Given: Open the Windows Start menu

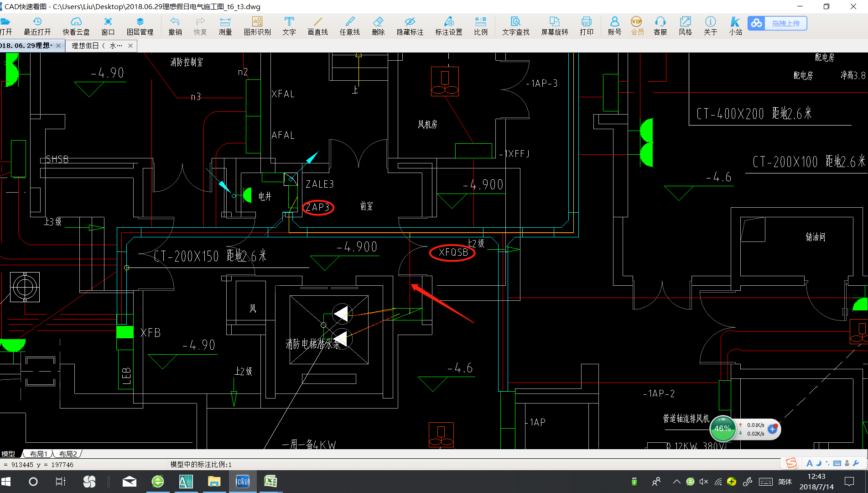Looking at the screenshot, I should pyautogui.click(x=6, y=482).
